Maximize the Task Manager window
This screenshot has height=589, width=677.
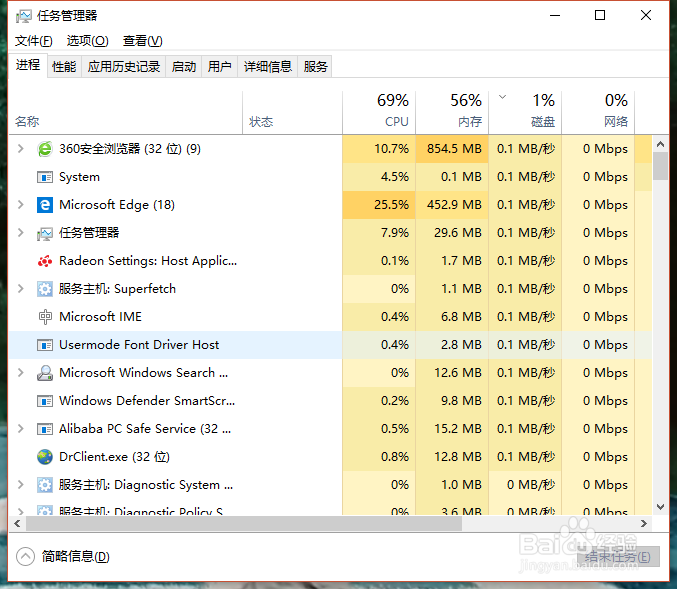pos(600,16)
